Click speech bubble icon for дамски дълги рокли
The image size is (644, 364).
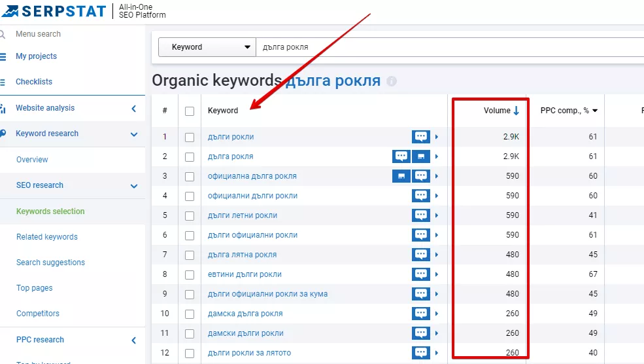(x=421, y=333)
